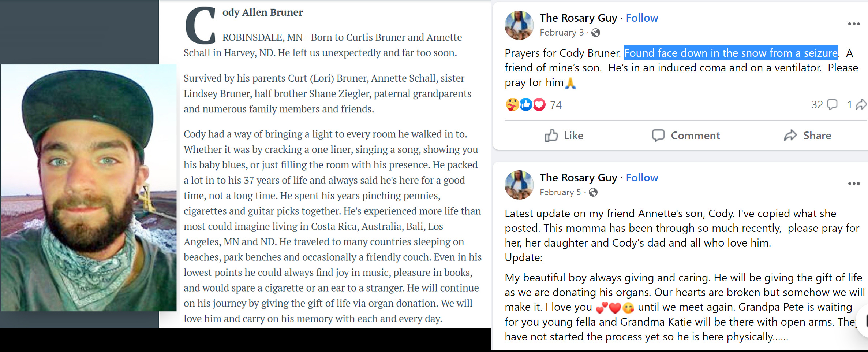Click the reaction emojis next to 74
The width and height of the screenshot is (868, 352).
(x=525, y=105)
